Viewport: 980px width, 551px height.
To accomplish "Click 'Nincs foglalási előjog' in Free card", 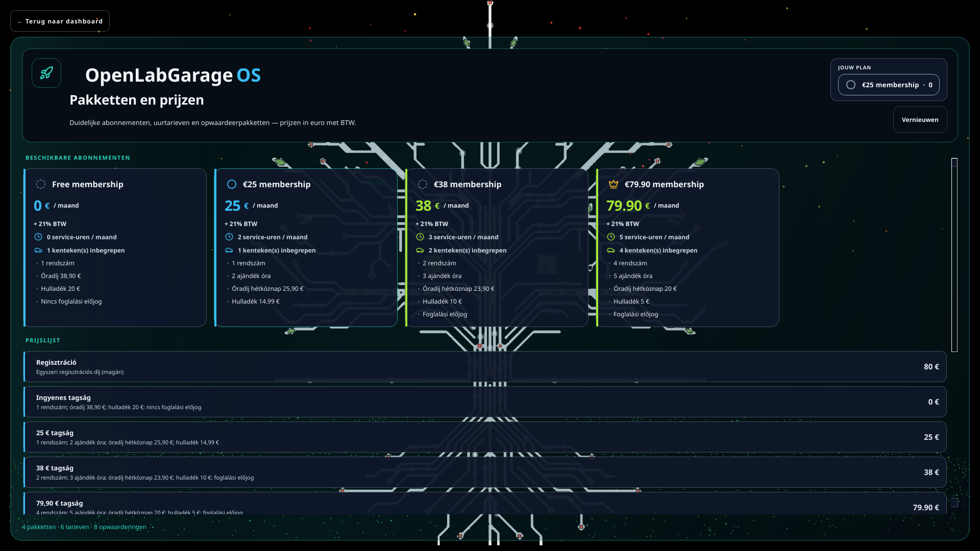I will [71, 302].
